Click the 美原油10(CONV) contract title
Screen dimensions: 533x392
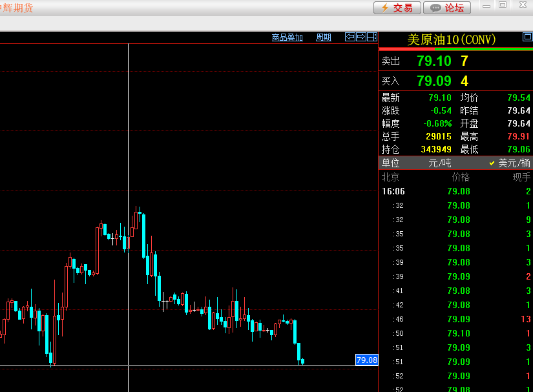click(x=451, y=40)
